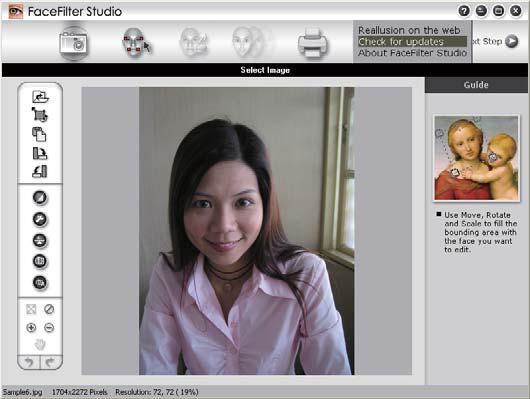Rotate the image clockwise with the rotate icon
530x399 pixels.
[40, 153]
